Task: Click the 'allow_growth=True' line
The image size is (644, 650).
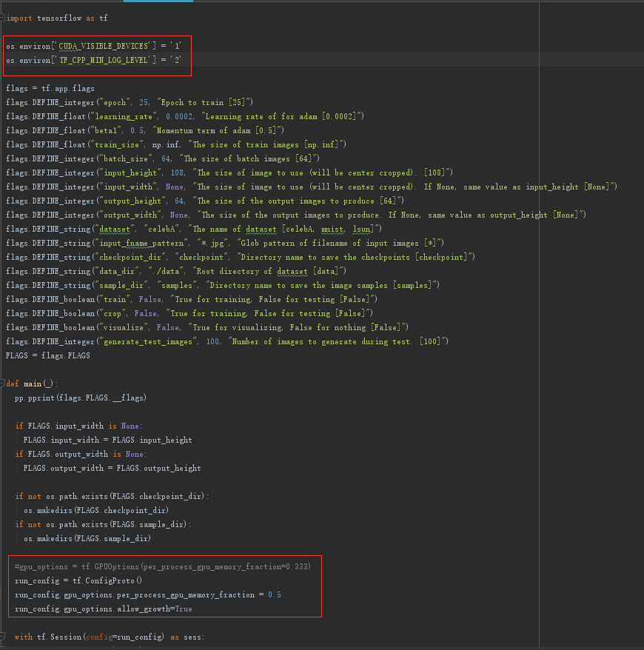Action: pyautogui.click(x=104, y=609)
